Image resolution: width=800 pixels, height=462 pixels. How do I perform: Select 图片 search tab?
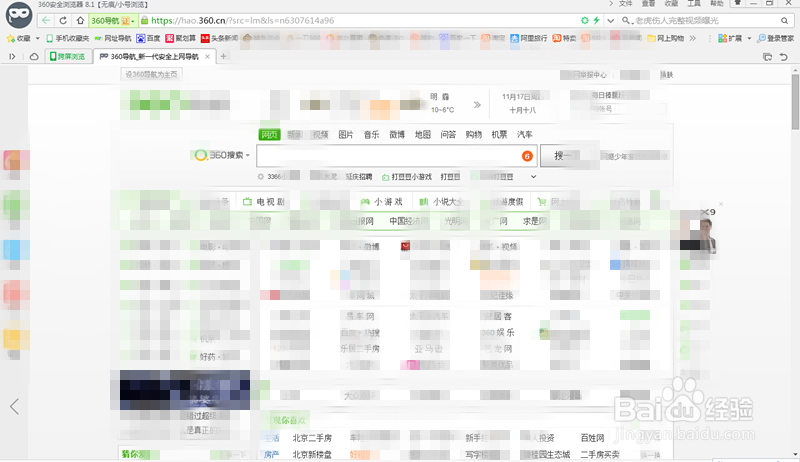[346, 135]
